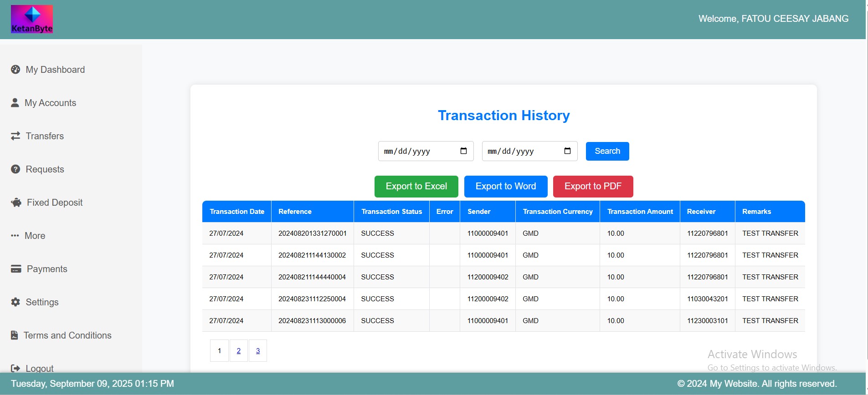Image resolution: width=868 pixels, height=395 pixels.
Task: Click the Payments credit card icon
Action: (x=16, y=269)
